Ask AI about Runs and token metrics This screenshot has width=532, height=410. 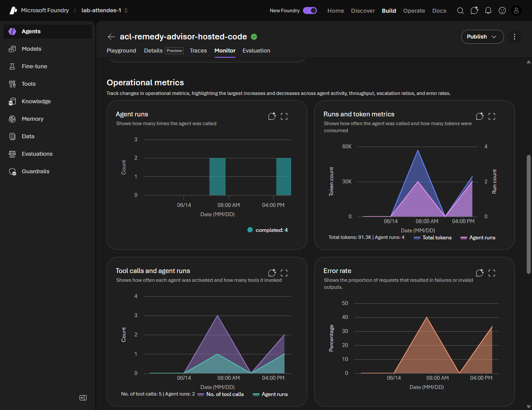coord(480,116)
